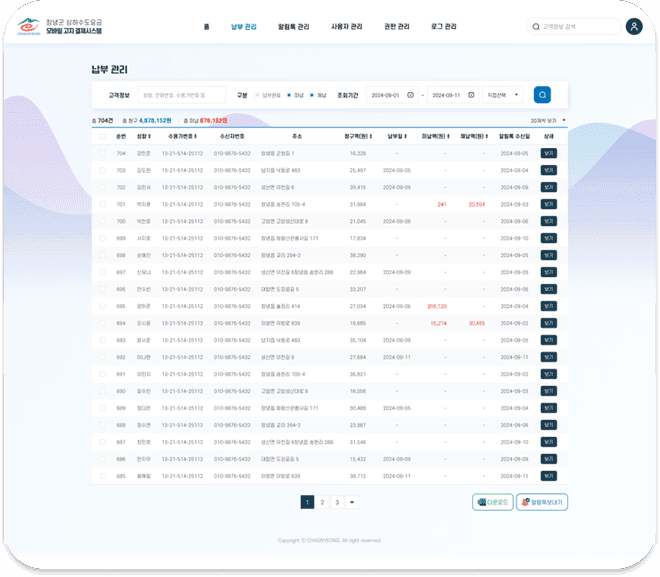Expand the 20개씩 보기 rows dropdown

[x=548, y=121]
